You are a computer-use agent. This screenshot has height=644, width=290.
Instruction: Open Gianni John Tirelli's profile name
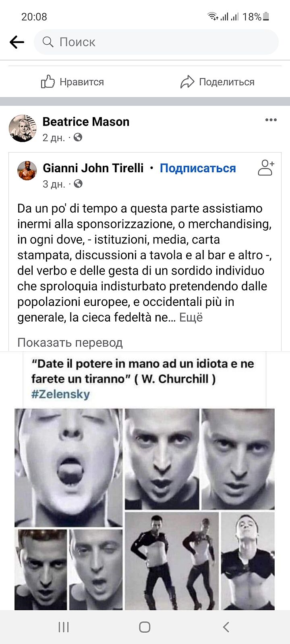(93, 168)
